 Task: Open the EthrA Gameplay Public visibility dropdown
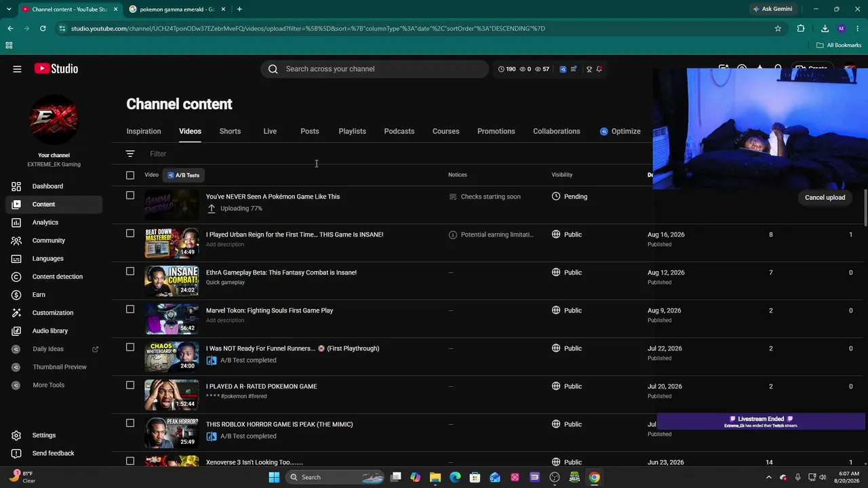[x=567, y=272]
